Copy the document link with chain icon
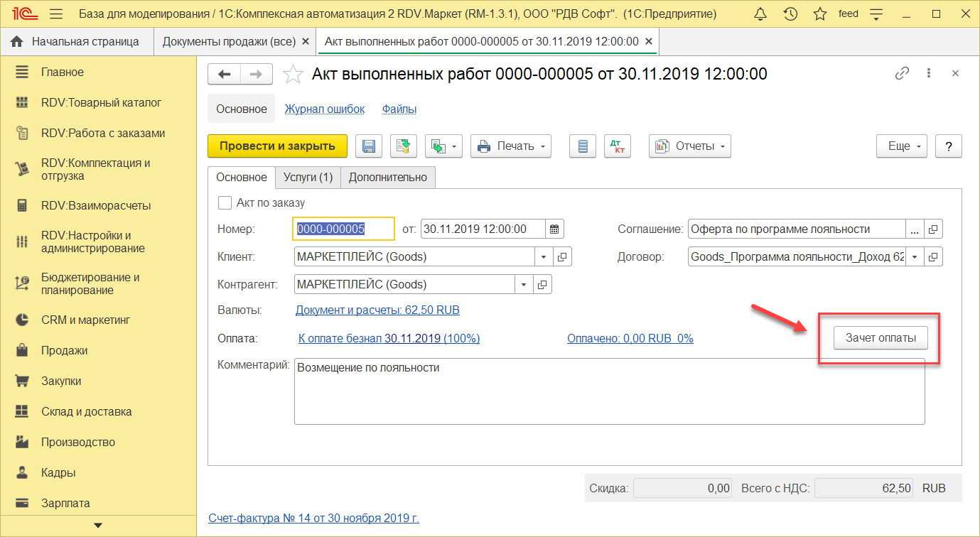This screenshot has width=980, height=537. coord(902,73)
